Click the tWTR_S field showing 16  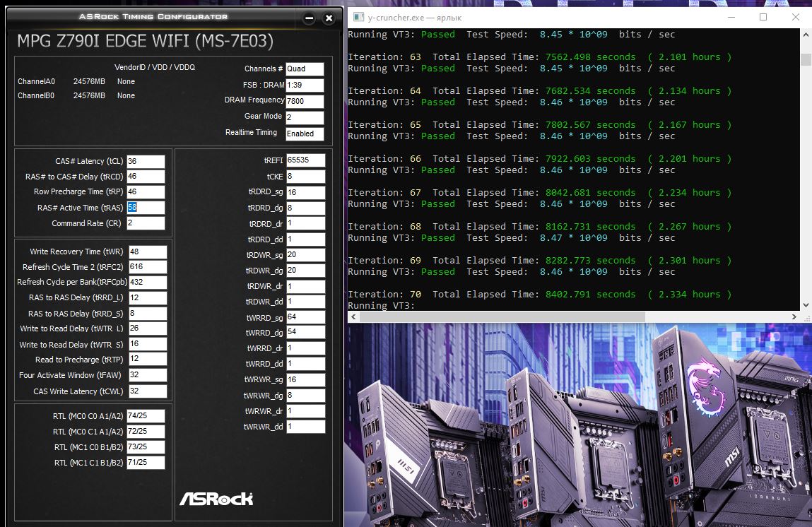click(148, 344)
